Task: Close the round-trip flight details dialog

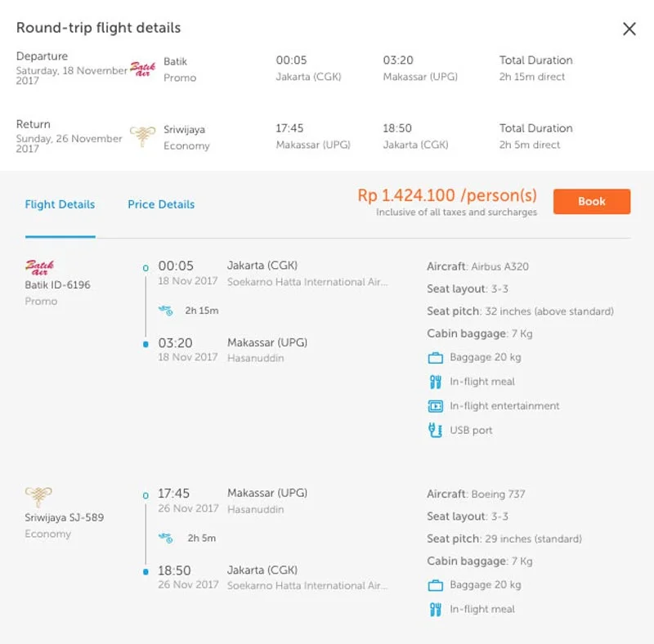Action: click(x=629, y=29)
